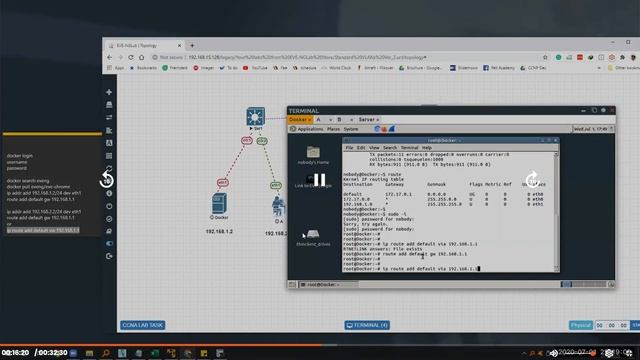The height and width of the screenshot is (360, 640).
Task: Open the Apps bookmarks shortcut
Action: (116, 68)
